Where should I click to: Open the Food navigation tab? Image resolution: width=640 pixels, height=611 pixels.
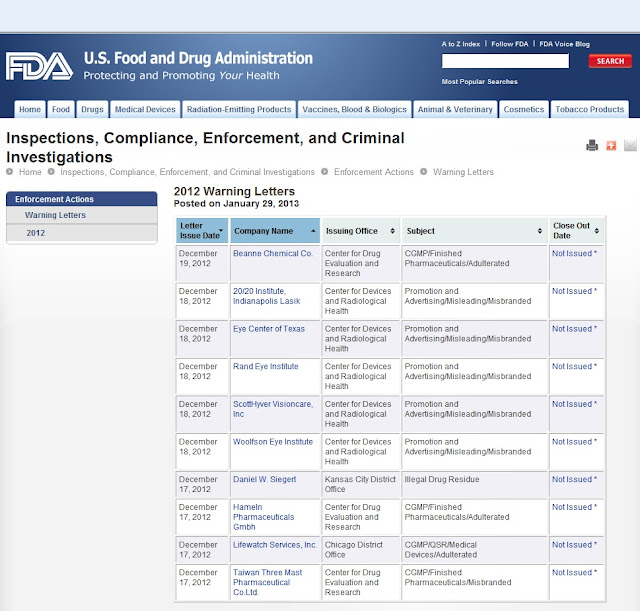click(61, 109)
